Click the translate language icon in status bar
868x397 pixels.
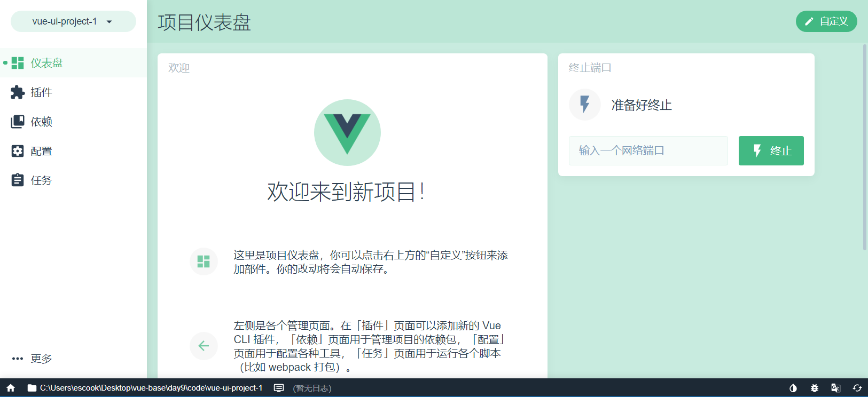click(x=836, y=388)
